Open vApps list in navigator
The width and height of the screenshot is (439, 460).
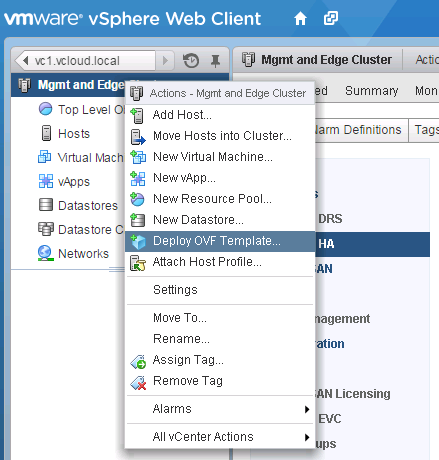(x=74, y=182)
